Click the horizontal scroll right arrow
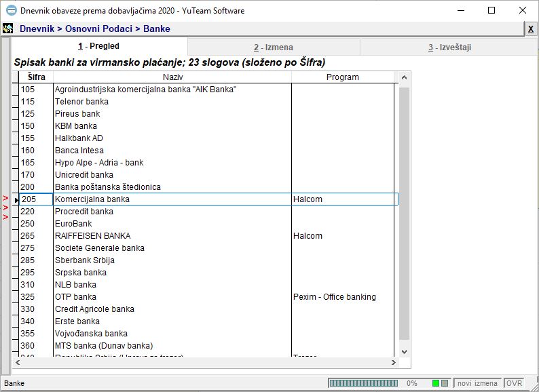This screenshot has height=392, width=539. click(394, 362)
